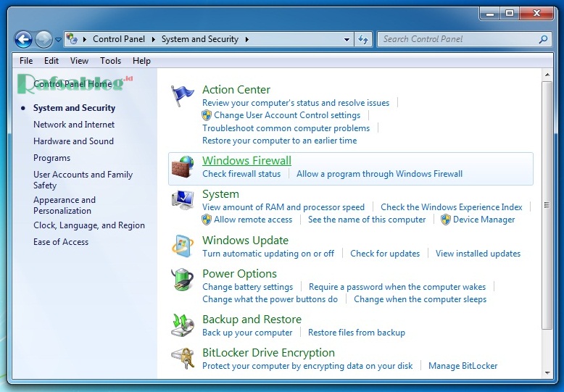Click the search magnifier icon
The image size is (564, 392).
click(x=543, y=39)
